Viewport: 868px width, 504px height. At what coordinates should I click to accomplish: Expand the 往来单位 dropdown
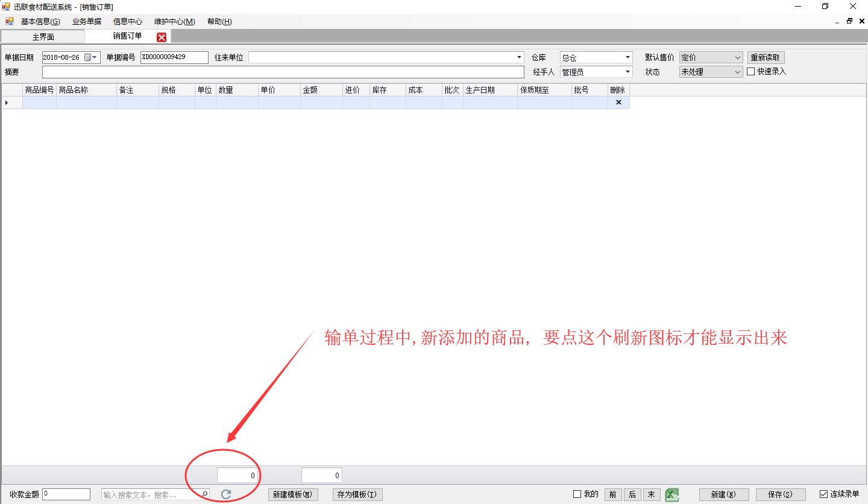[x=519, y=58]
